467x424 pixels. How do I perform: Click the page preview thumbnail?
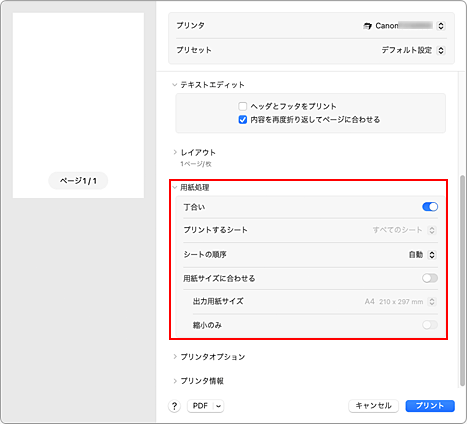[78, 105]
